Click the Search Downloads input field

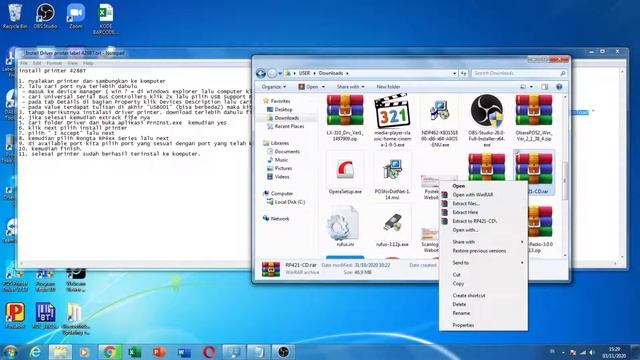point(519,73)
